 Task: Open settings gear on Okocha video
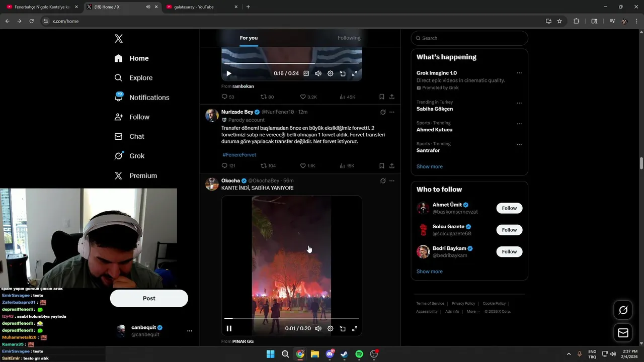point(330,328)
